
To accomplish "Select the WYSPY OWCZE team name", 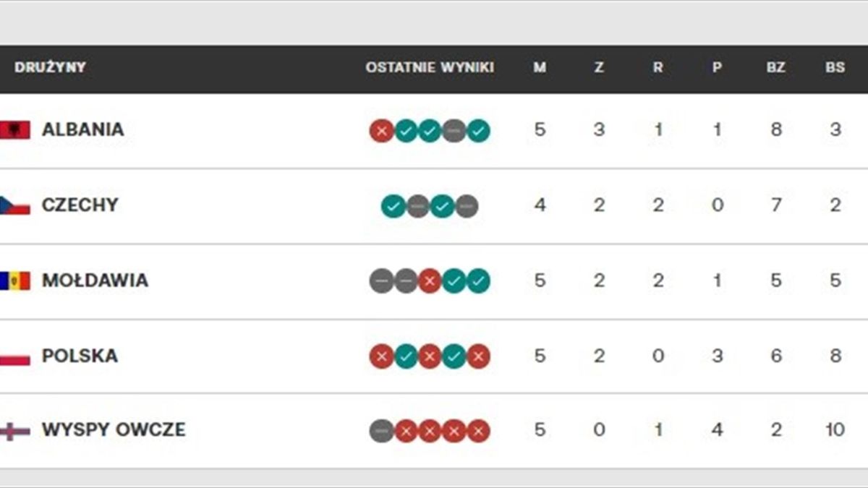I will point(114,431).
